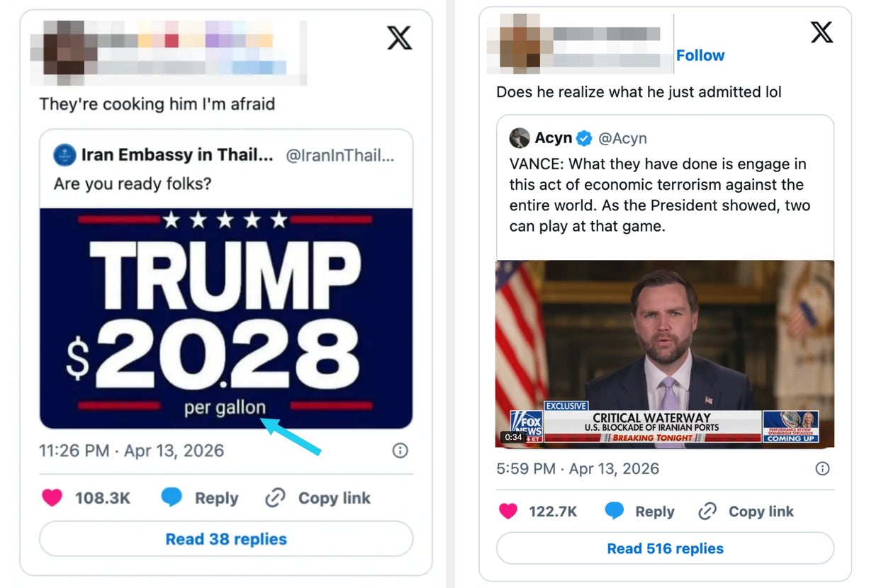Open the Trump 2028 per gallon image
The image size is (886, 588).
(226, 318)
